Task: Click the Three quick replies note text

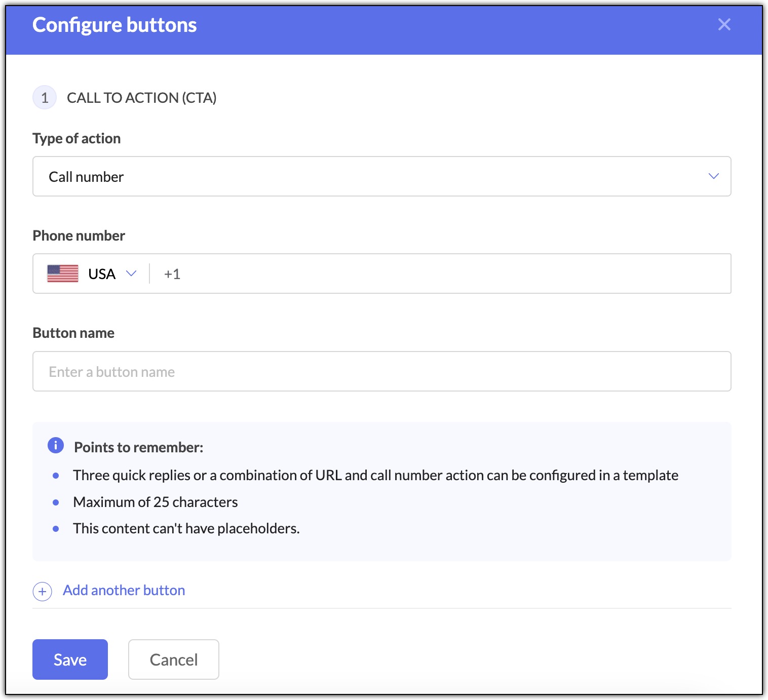Action: tap(375, 475)
